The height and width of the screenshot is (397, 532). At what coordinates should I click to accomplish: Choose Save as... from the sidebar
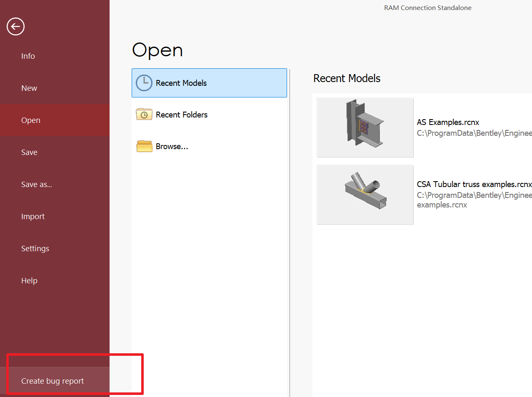pos(37,184)
